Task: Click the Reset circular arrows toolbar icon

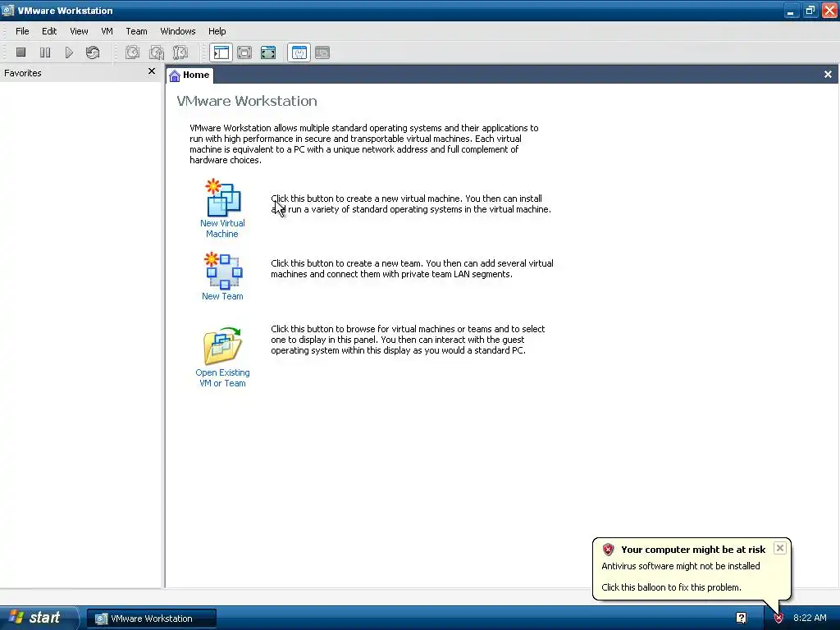Action: coord(93,52)
